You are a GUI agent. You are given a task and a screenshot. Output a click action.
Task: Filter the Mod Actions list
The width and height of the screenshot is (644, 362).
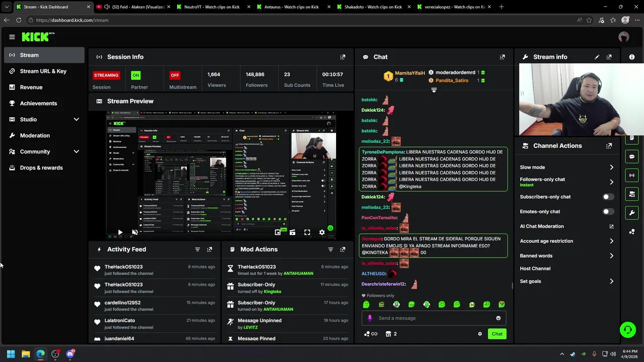coord(331,249)
